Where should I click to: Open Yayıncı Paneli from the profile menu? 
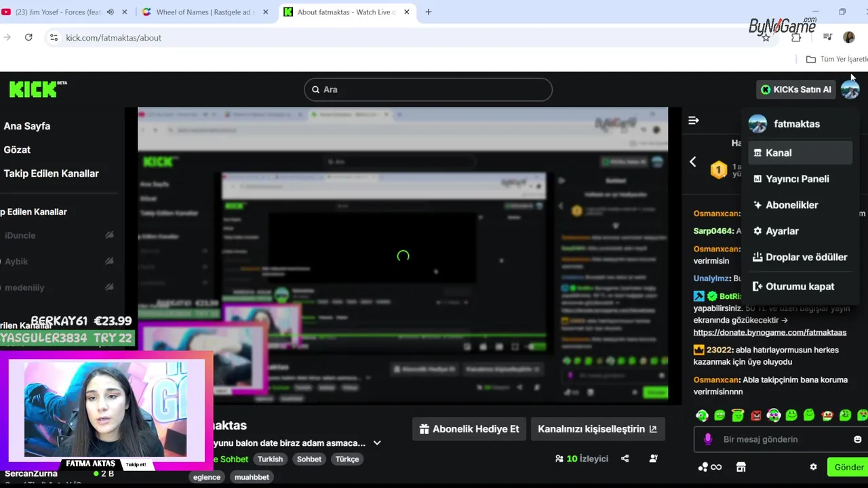800,179
